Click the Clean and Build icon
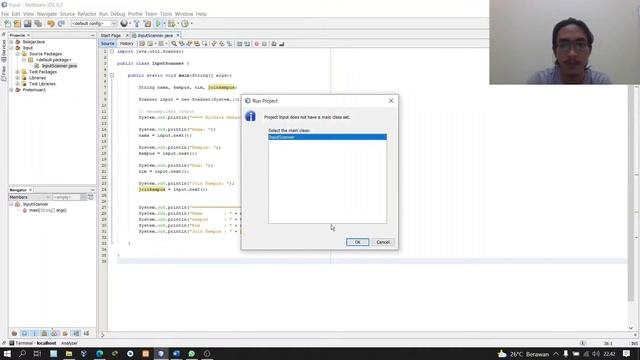The width and height of the screenshot is (640, 360). point(147,24)
